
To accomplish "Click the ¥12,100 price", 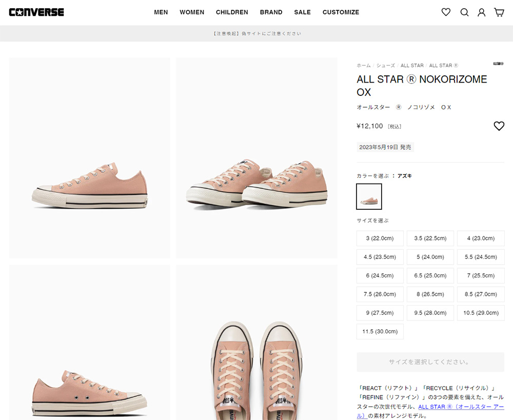I will click(x=370, y=126).
